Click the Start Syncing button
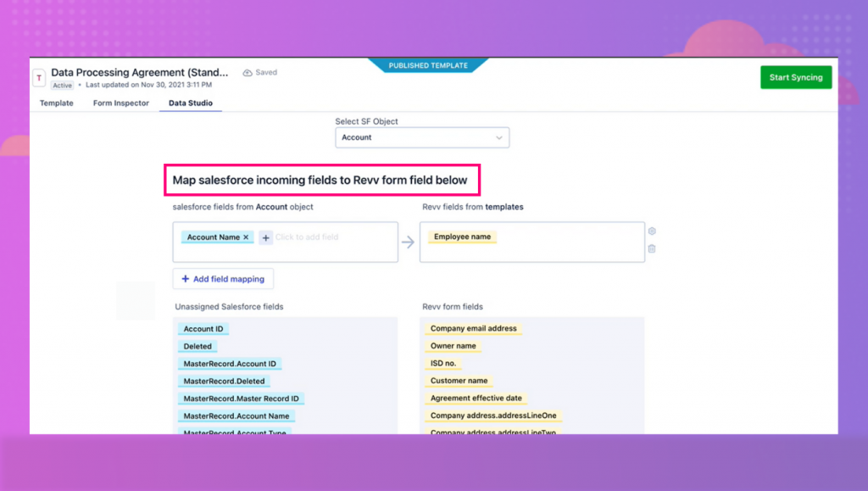The width and height of the screenshot is (868, 491). [796, 77]
